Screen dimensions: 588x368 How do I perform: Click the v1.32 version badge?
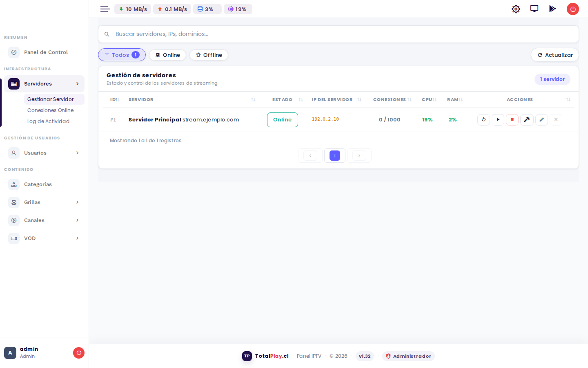pos(365,356)
